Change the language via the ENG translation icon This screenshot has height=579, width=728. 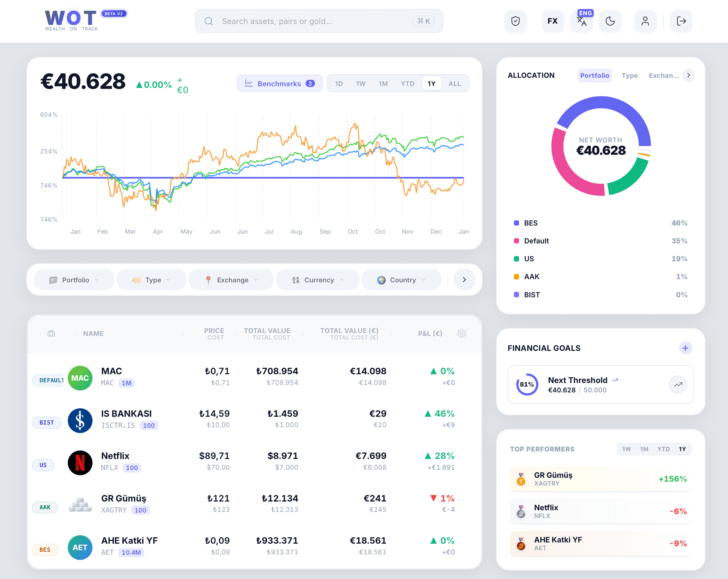582,22
